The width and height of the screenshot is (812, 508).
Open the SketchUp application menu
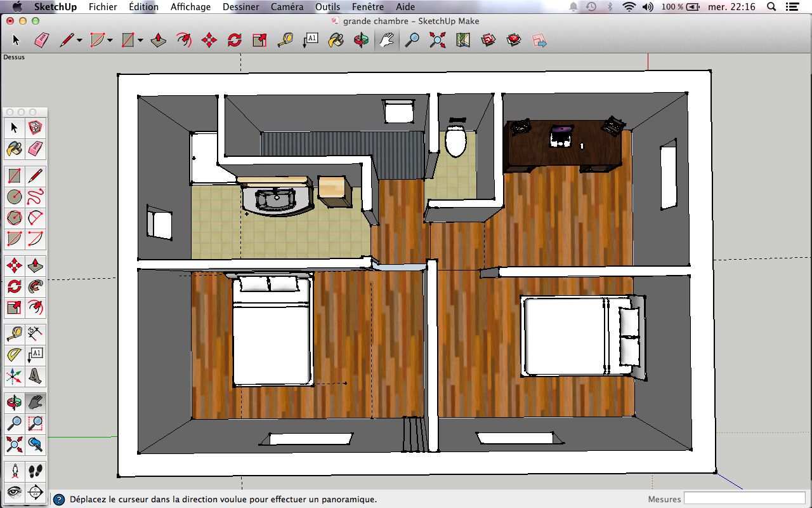pyautogui.click(x=55, y=7)
